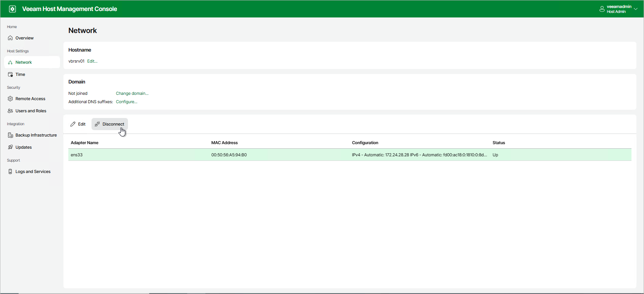The image size is (644, 294).
Task: Sort by Adapter Name column header
Action: click(85, 143)
